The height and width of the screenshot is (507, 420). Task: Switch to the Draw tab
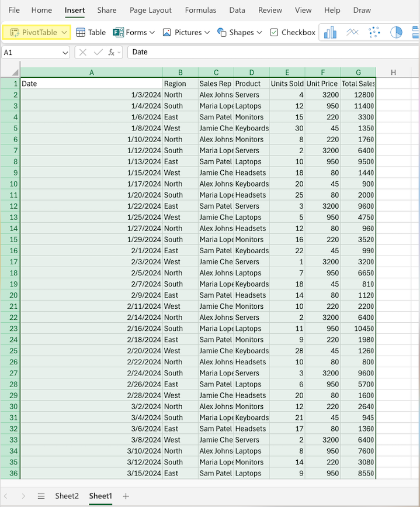pos(362,11)
